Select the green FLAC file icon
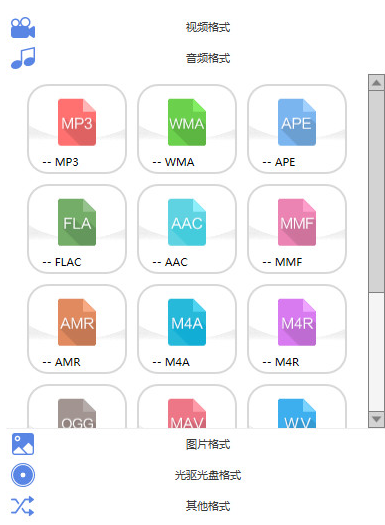 (77, 222)
